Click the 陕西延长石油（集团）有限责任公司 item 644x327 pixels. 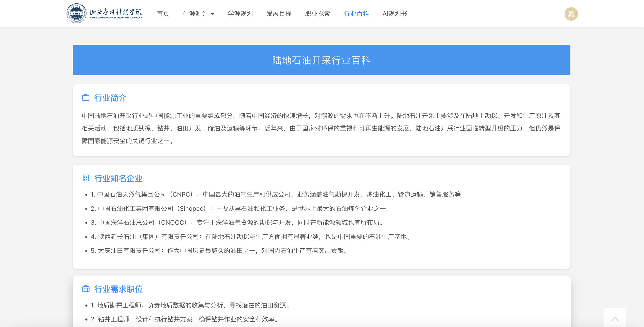pyautogui.click(x=251, y=237)
